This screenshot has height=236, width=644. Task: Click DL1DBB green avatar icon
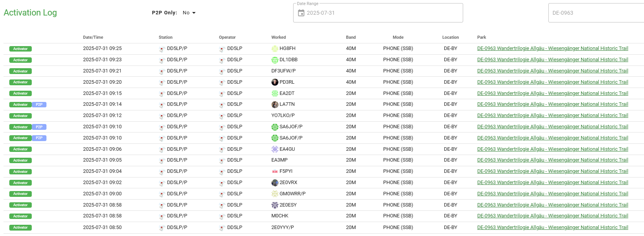pos(275,60)
